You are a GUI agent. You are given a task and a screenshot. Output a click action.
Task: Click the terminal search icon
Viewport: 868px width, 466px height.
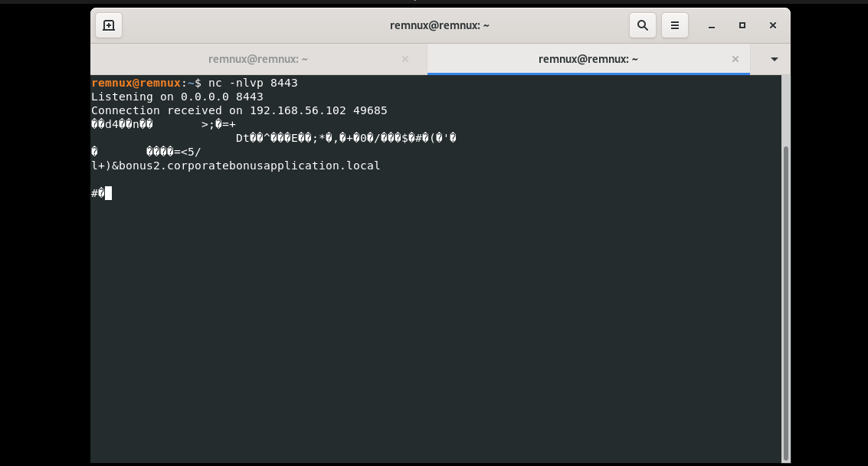point(642,25)
